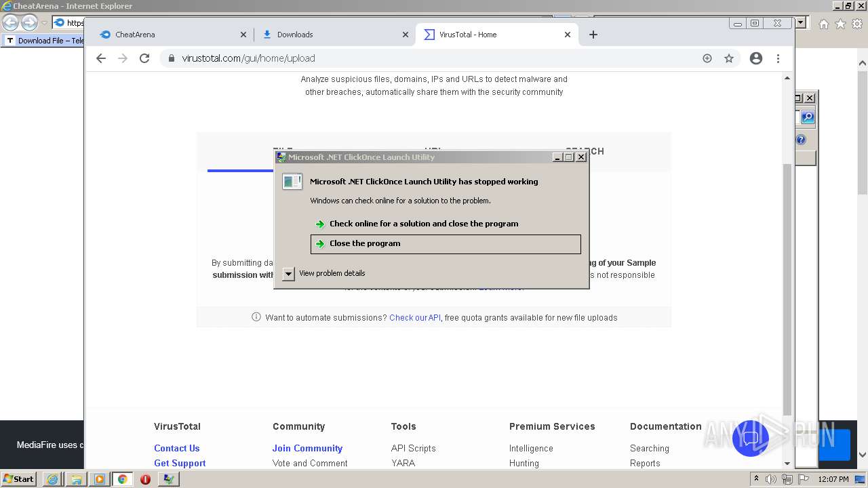The width and height of the screenshot is (868, 488).
Task: Open the chat bubble widget
Action: tap(751, 438)
